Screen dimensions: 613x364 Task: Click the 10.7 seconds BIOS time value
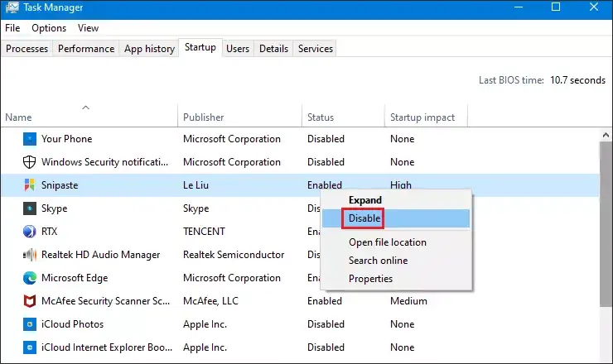click(578, 80)
